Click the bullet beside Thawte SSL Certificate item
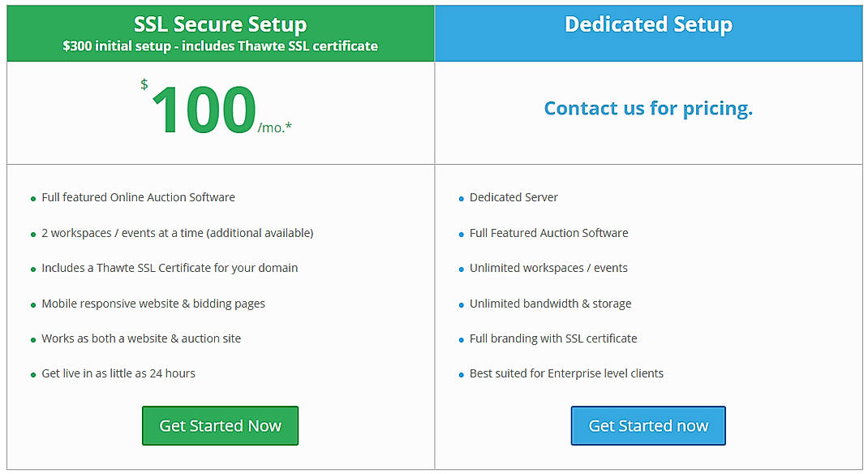This screenshot has width=868, height=474. click(33, 269)
